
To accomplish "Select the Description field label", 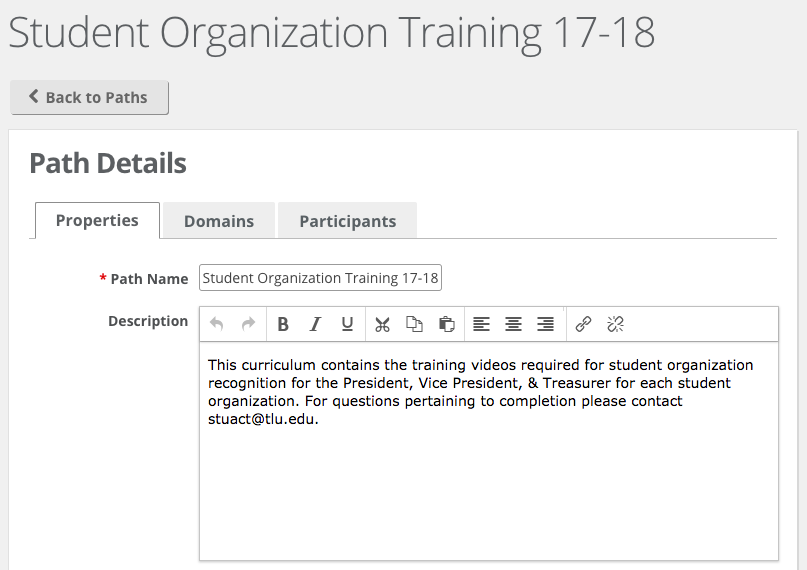I will click(x=148, y=321).
